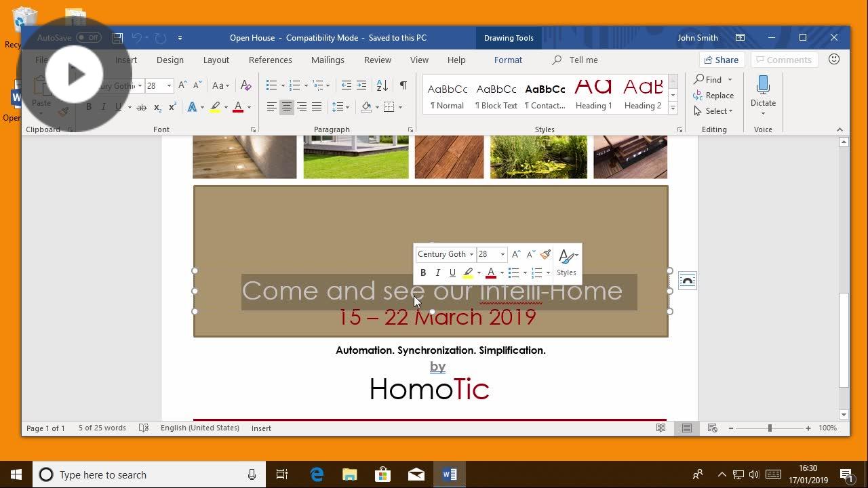Apply strikethrough formatting
The height and width of the screenshot is (488, 868).
point(142,107)
